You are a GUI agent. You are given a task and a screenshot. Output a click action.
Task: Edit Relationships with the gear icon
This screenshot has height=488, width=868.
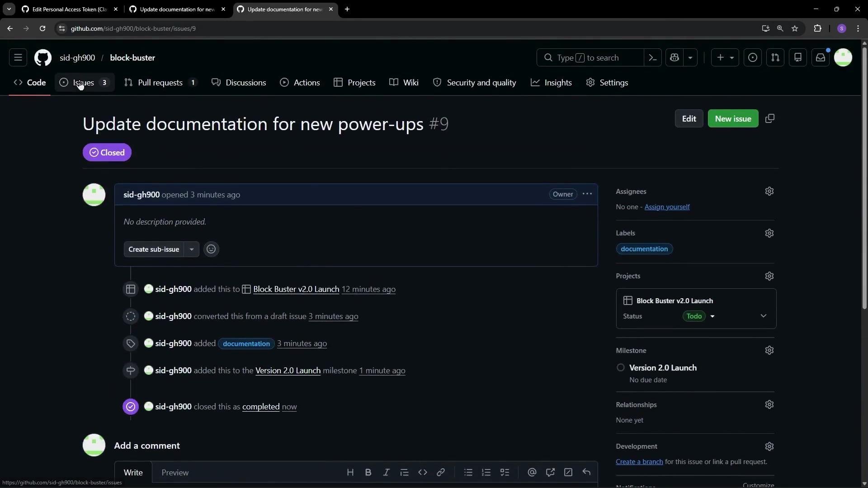(769, 405)
